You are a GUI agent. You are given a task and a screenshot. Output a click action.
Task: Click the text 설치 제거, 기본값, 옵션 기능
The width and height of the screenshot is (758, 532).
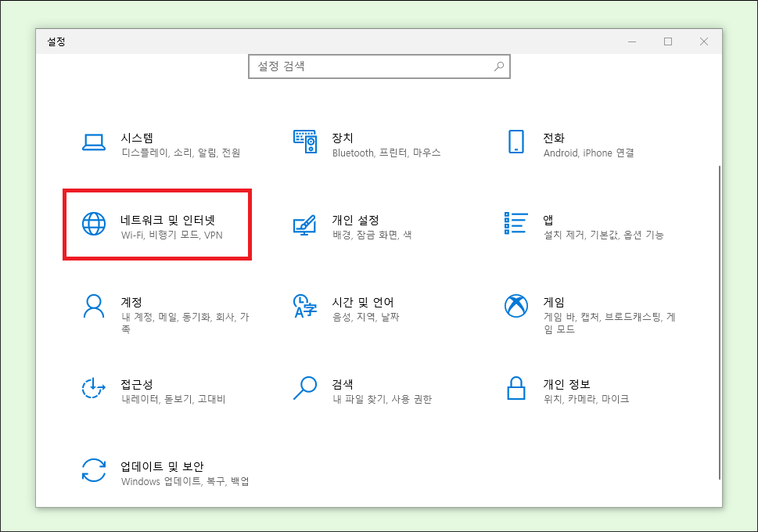(x=604, y=235)
